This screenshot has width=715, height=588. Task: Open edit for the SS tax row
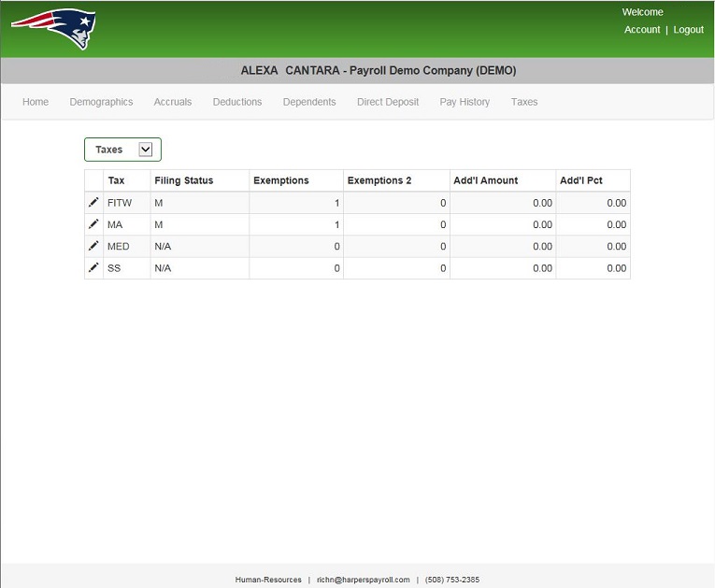pyautogui.click(x=93, y=268)
